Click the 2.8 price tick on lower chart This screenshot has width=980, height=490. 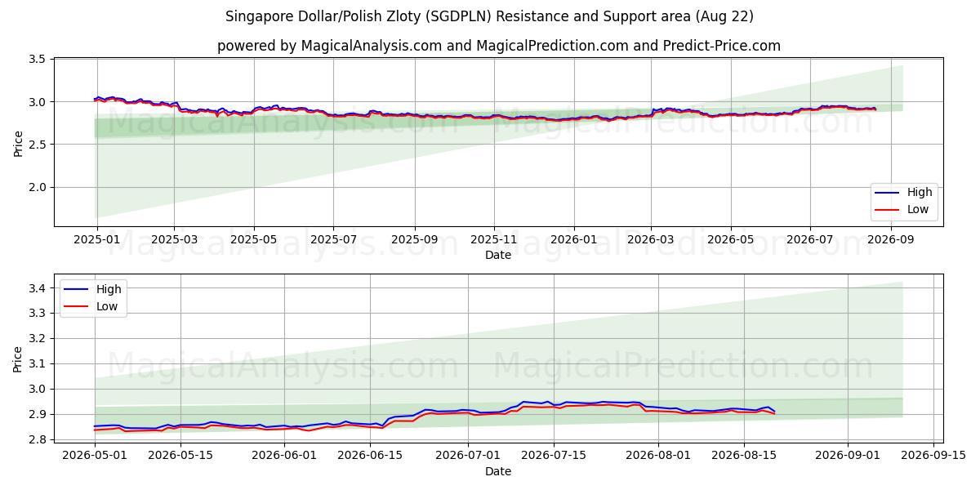click(36, 439)
